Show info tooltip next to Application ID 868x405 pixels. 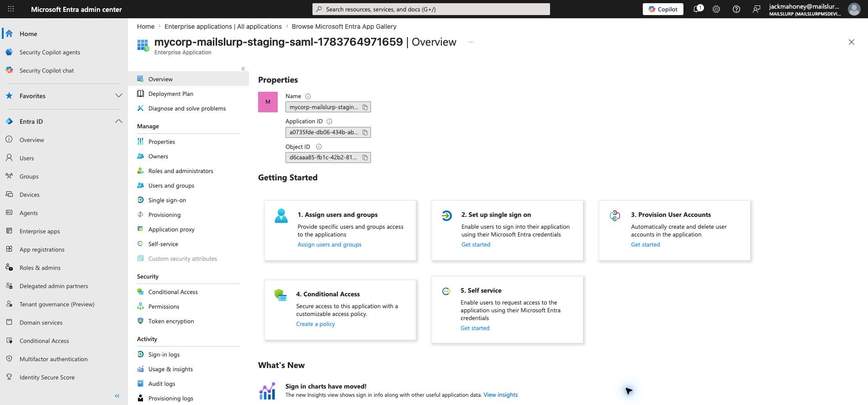pos(329,121)
